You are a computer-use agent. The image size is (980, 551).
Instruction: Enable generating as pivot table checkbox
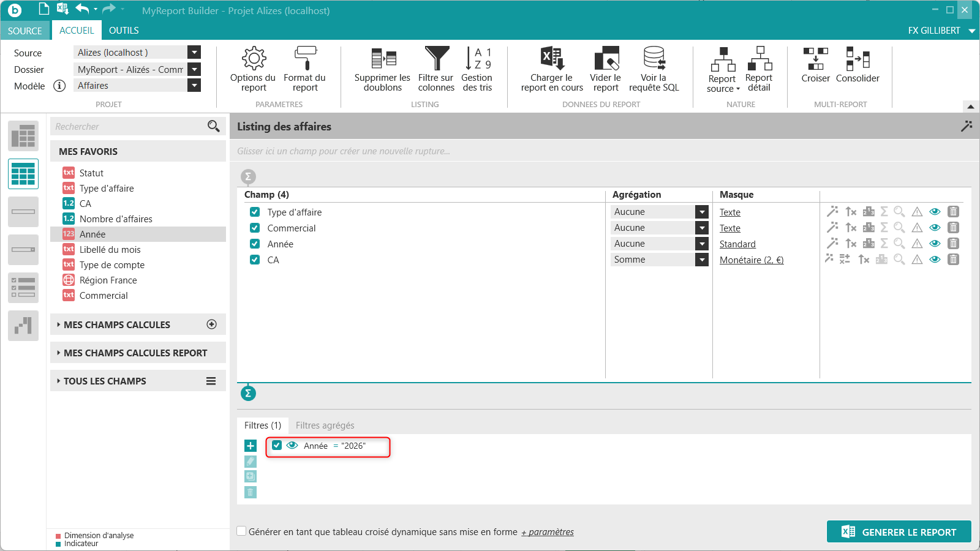242,531
